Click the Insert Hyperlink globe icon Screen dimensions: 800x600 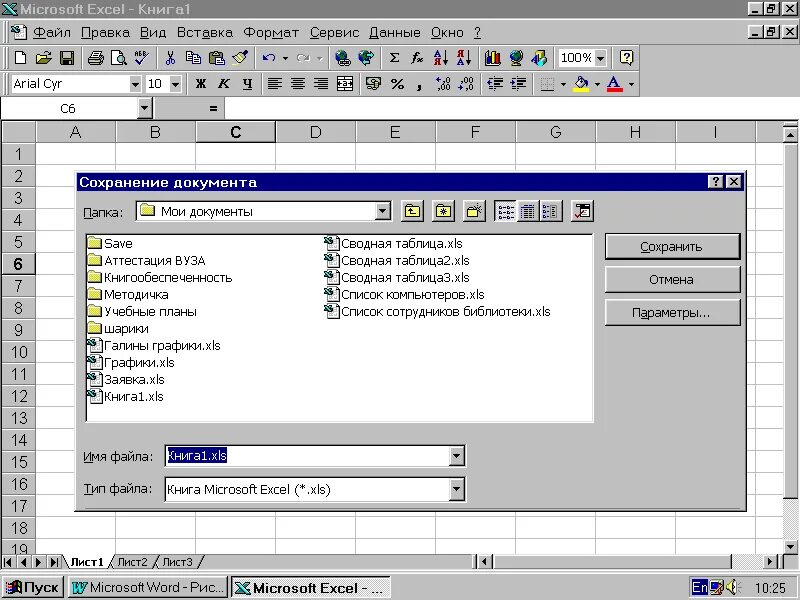(x=342, y=58)
